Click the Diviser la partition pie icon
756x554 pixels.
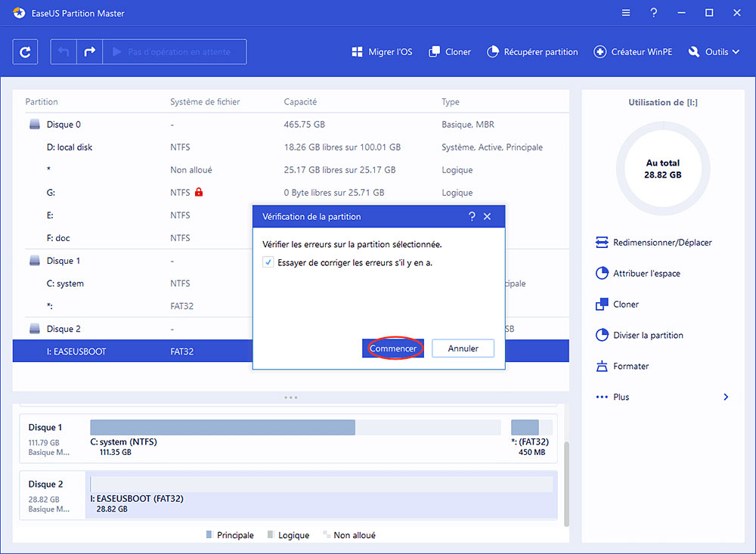[x=602, y=335]
